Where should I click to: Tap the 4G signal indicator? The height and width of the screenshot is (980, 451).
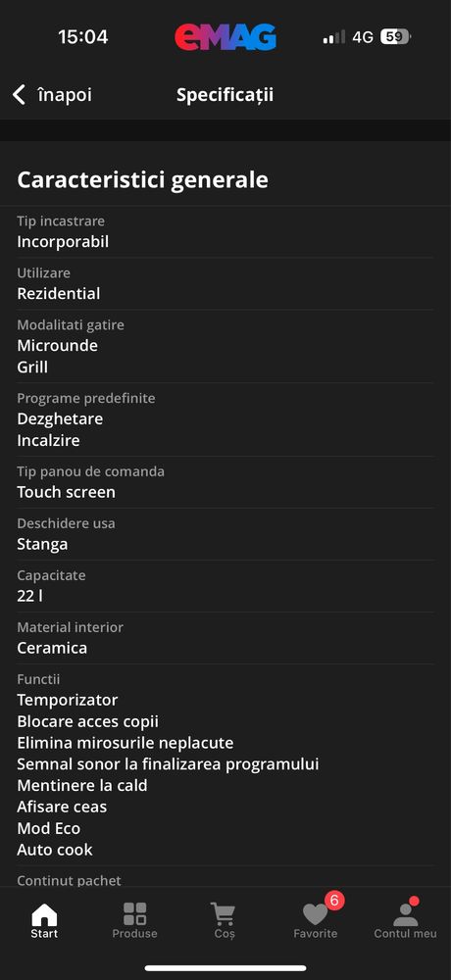(363, 37)
